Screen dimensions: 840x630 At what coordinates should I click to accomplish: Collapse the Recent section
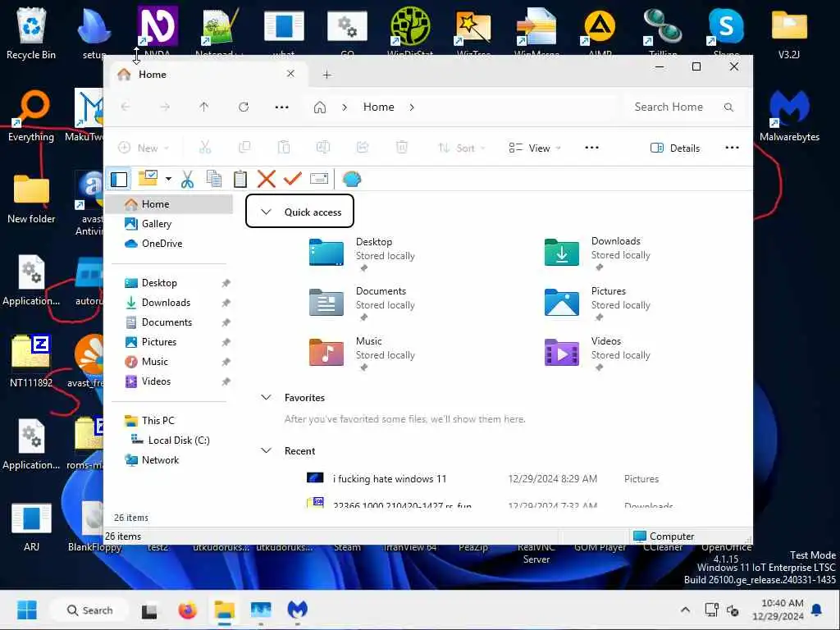(x=267, y=450)
